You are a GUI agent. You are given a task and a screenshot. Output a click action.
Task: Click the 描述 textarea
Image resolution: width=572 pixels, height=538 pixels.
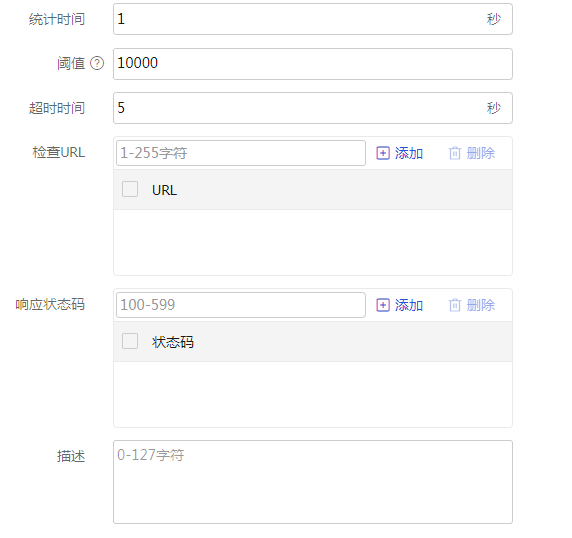click(x=313, y=482)
